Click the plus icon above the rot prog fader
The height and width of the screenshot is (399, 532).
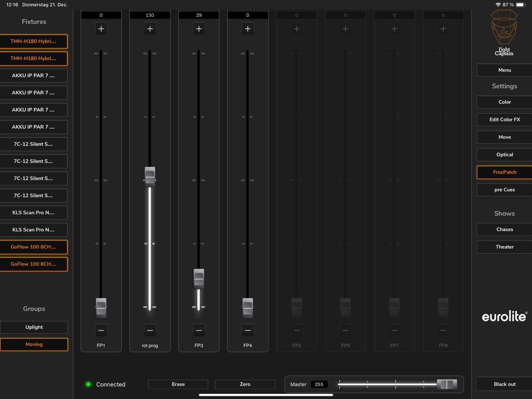pos(150,29)
